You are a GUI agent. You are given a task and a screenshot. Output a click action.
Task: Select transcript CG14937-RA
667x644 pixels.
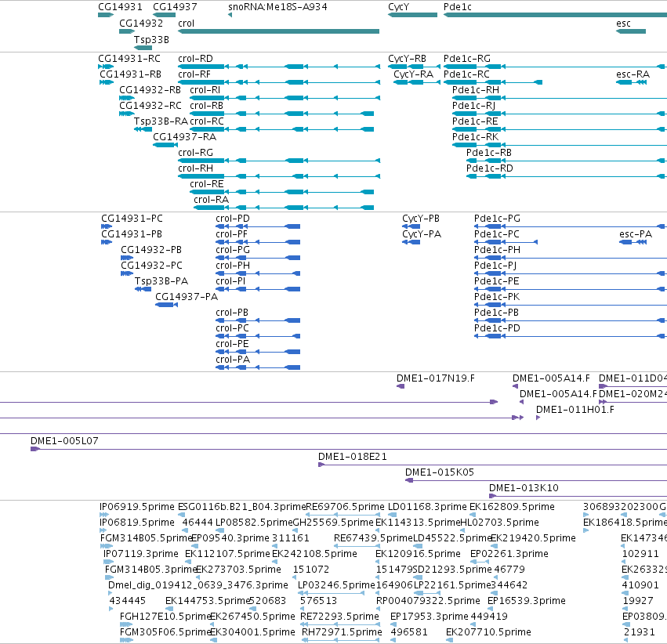[165, 145]
